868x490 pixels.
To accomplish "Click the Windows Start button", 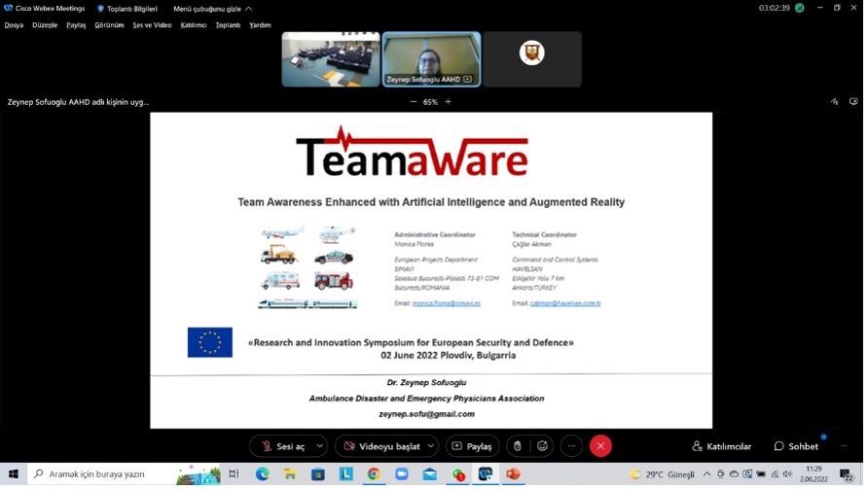I will [14, 474].
